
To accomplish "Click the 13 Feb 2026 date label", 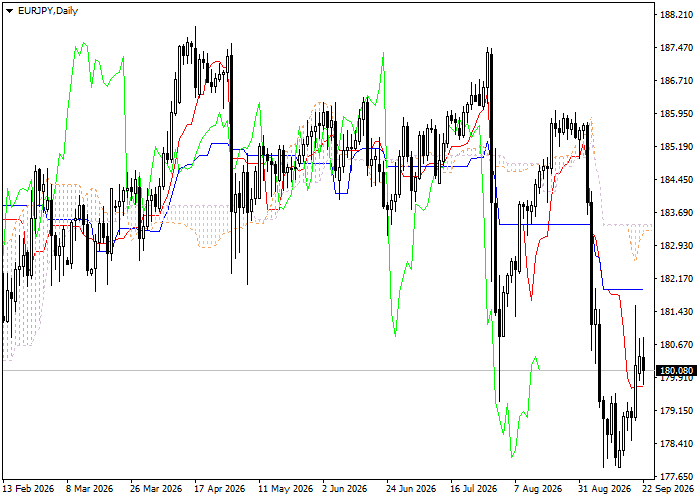I will pyautogui.click(x=28, y=489).
